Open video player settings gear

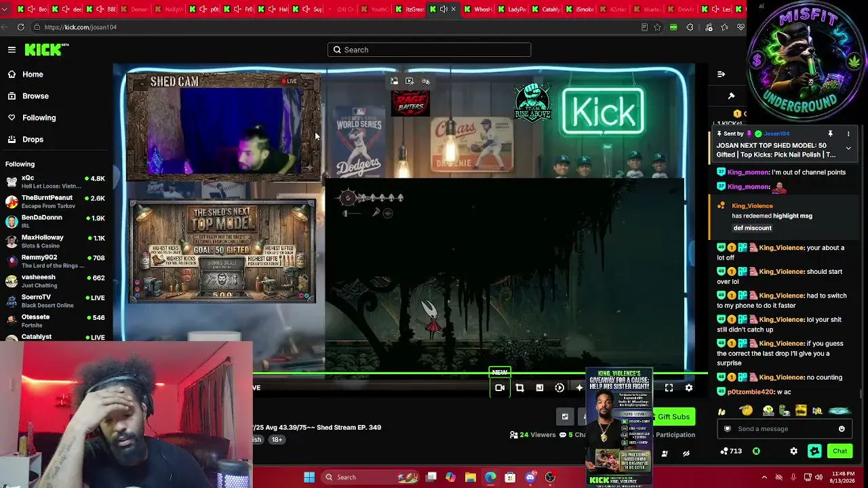689,388
